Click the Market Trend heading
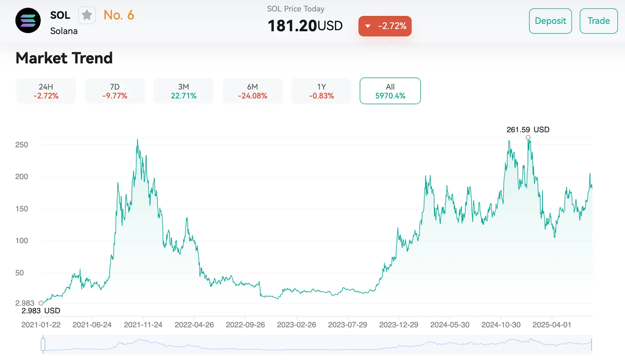 pyautogui.click(x=64, y=58)
